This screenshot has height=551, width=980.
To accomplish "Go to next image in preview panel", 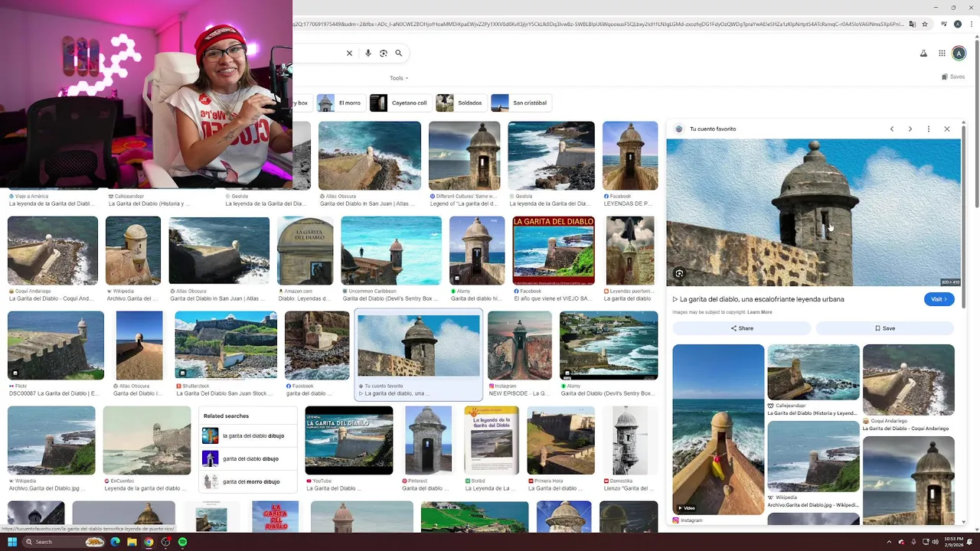I will pos(910,129).
